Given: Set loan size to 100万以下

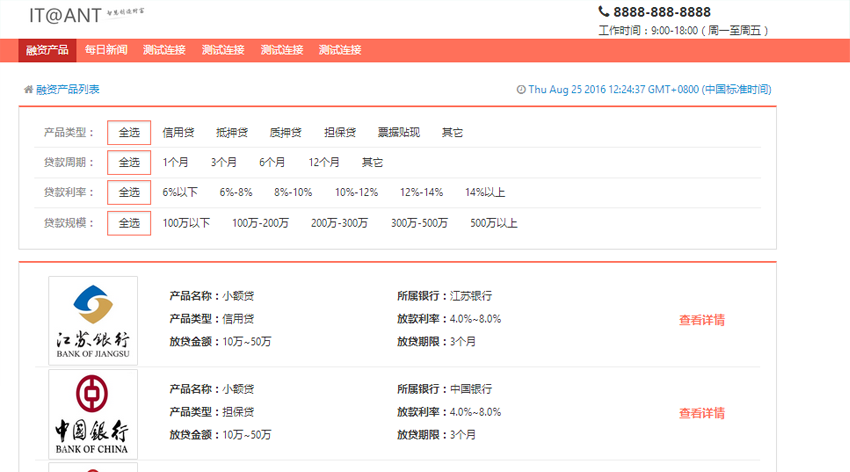Looking at the screenshot, I should [x=186, y=223].
